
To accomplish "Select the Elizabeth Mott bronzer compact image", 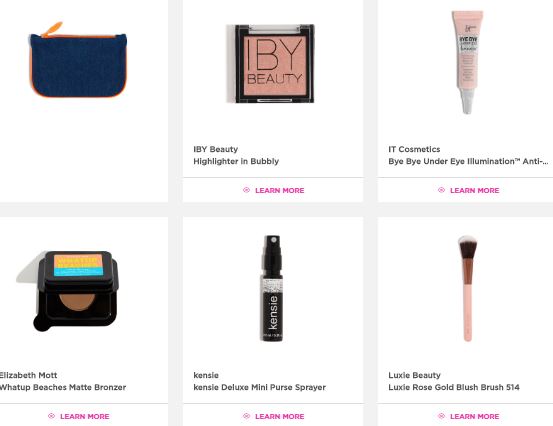I will point(68,291).
